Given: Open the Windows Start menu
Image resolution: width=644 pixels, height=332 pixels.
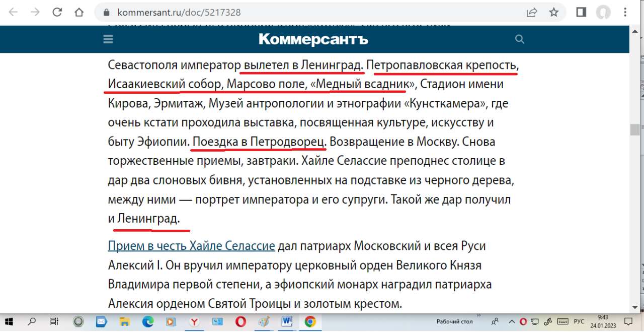Looking at the screenshot, I should click(x=10, y=321).
